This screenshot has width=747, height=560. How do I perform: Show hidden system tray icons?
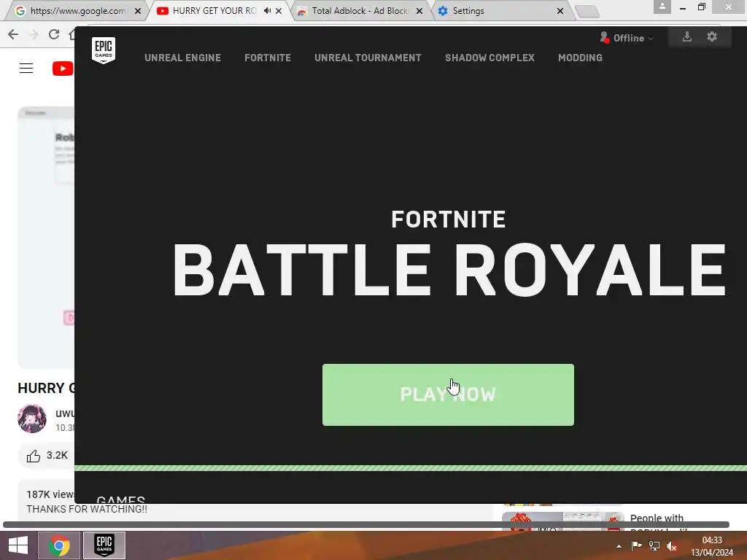pos(619,546)
